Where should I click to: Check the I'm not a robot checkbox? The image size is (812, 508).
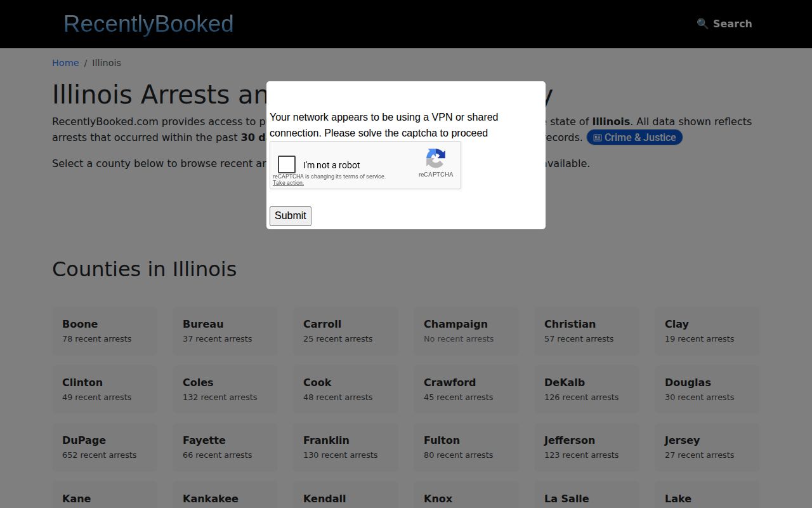[x=287, y=164]
